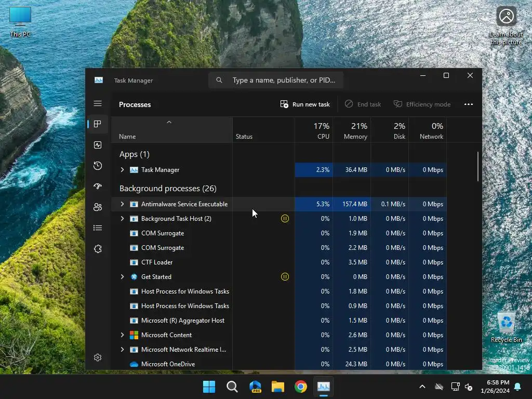Open Recycle Bin desktop icon
Viewport: 532px width, 399px height.
tap(507, 327)
